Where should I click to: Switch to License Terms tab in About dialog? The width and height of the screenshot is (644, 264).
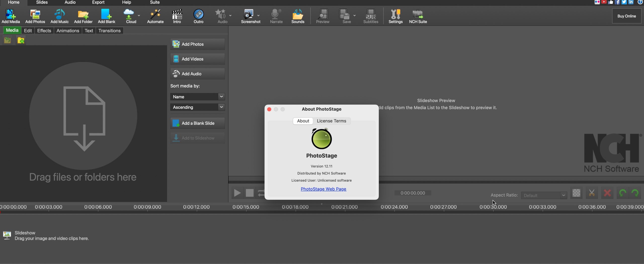(332, 121)
